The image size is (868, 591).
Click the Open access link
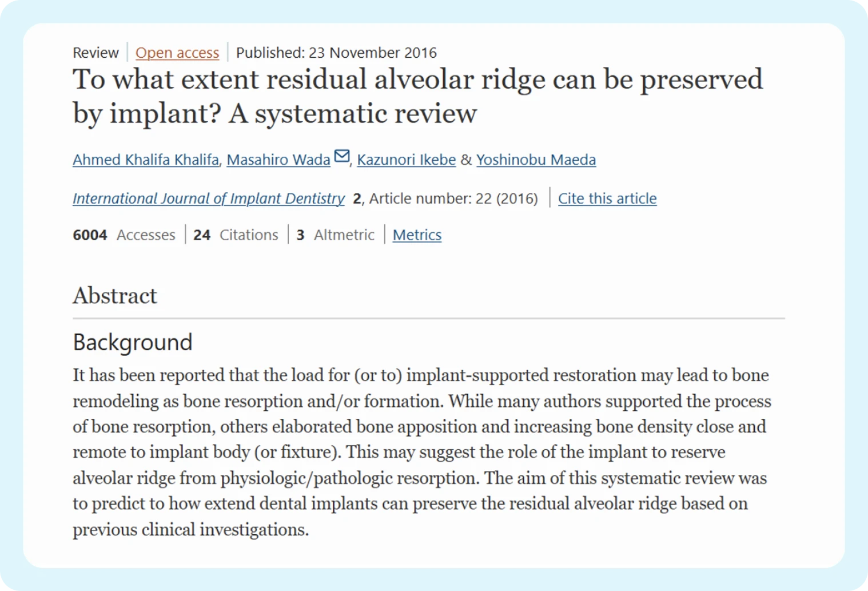pyautogui.click(x=177, y=53)
